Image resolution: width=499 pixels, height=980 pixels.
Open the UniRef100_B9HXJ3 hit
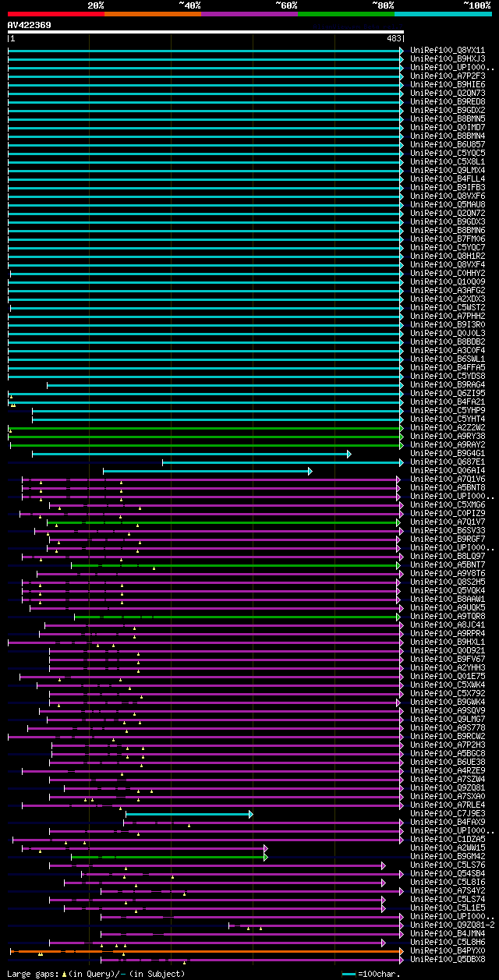tap(448, 58)
